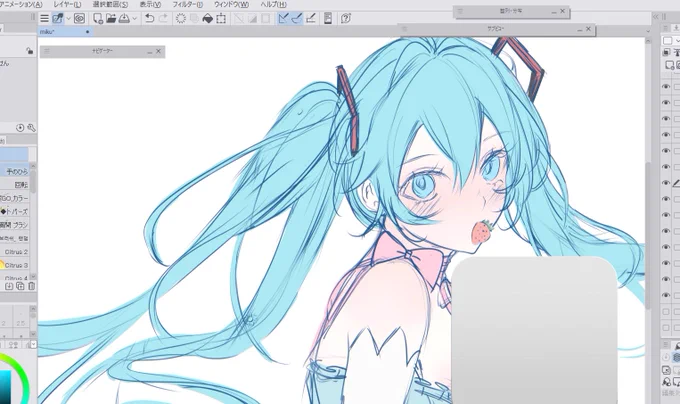Hide the layer marked with the pen icon

click(x=666, y=183)
